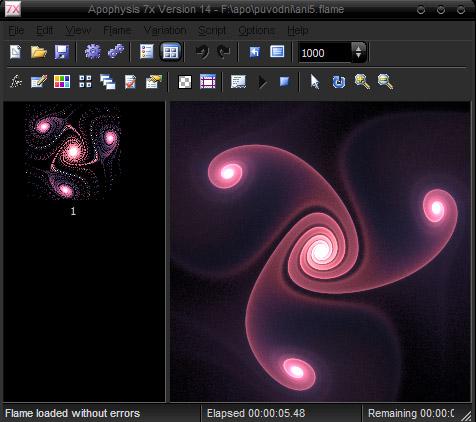Open the Flame menu

[117, 31]
